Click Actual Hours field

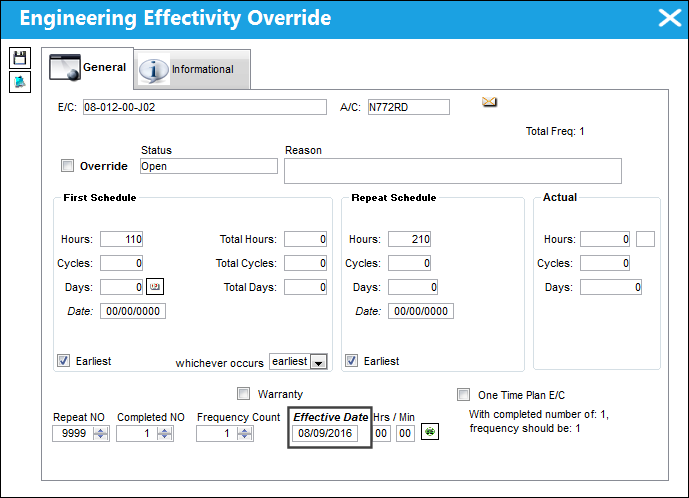pyautogui.click(x=605, y=239)
